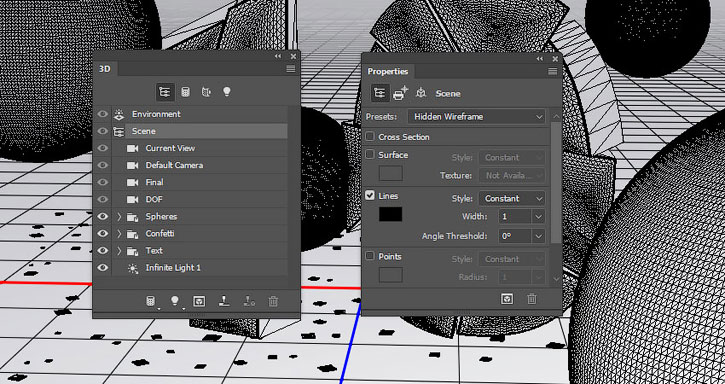Viewport: 725px width, 384px height.
Task: Open the 3D Print Settings icon
Action: (x=400, y=93)
